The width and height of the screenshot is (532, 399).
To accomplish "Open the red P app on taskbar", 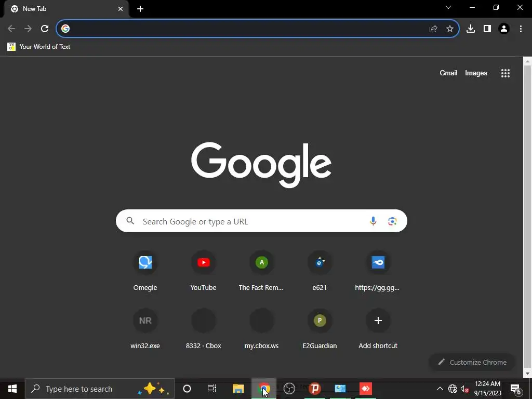I will pyautogui.click(x=314, y=389).
